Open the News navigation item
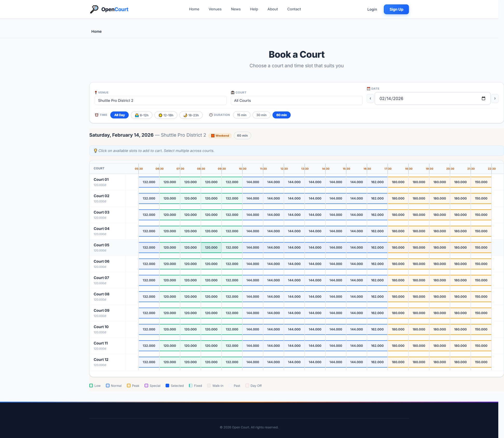 (236, 9)
